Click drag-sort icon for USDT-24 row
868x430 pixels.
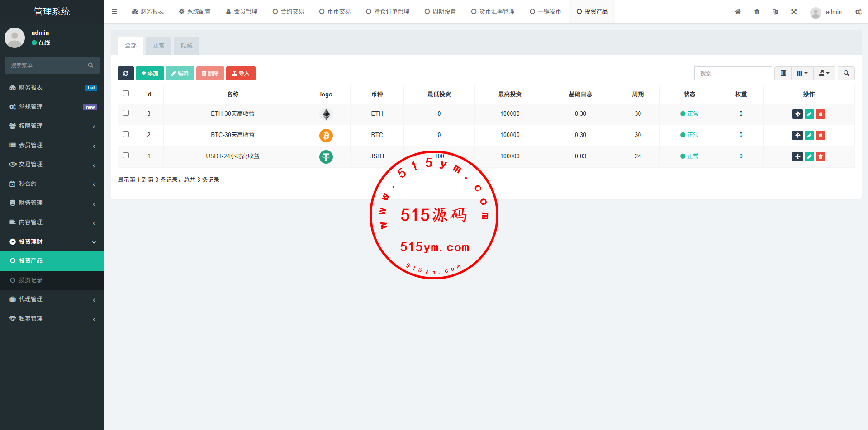[x=797, y=156]
